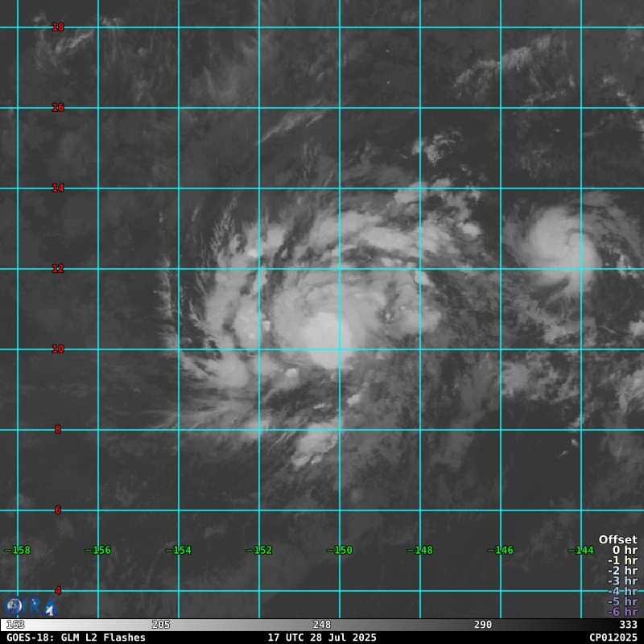The width and height of the screenshot is (644, 644).
Task: Click the latitude 6 grid label
Action: [x=58, y=510]
